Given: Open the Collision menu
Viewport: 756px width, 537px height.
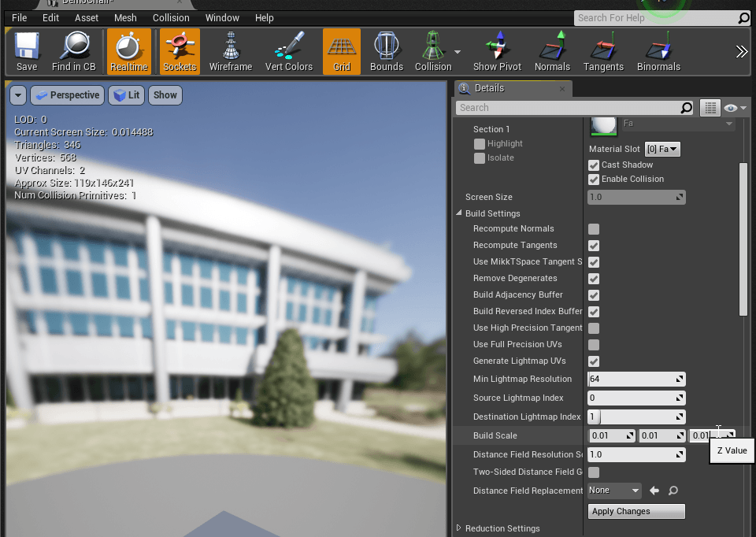Looking at the screenshot, I should 171,17.
